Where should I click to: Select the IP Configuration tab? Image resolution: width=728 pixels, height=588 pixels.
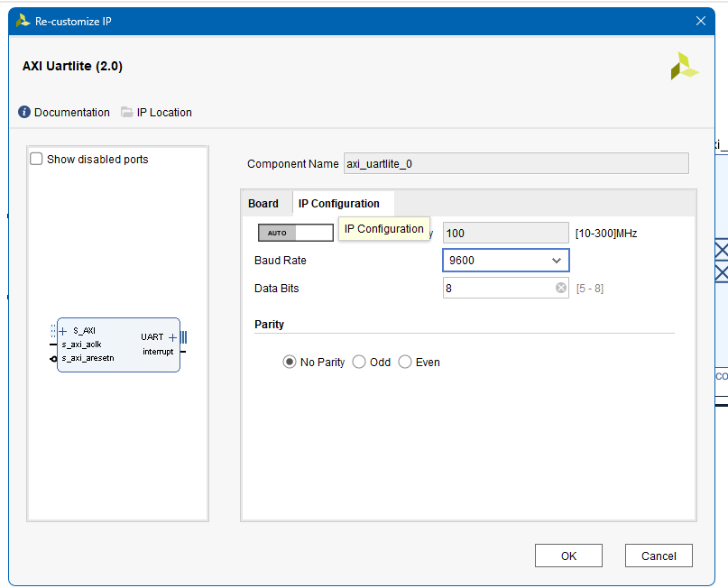click(x=339, y=204)
